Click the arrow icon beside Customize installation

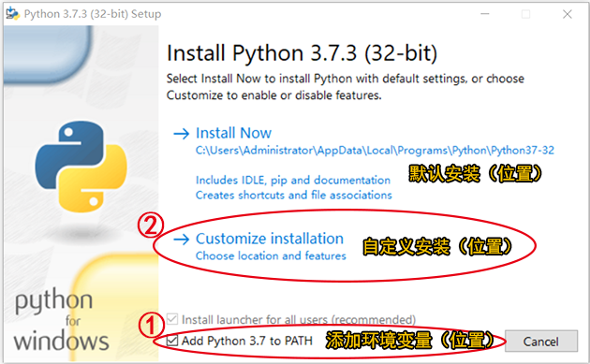[181, 240]
